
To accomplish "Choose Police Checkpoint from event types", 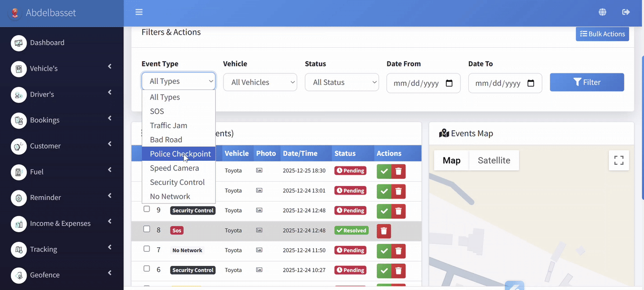I will tap(180, 154).
